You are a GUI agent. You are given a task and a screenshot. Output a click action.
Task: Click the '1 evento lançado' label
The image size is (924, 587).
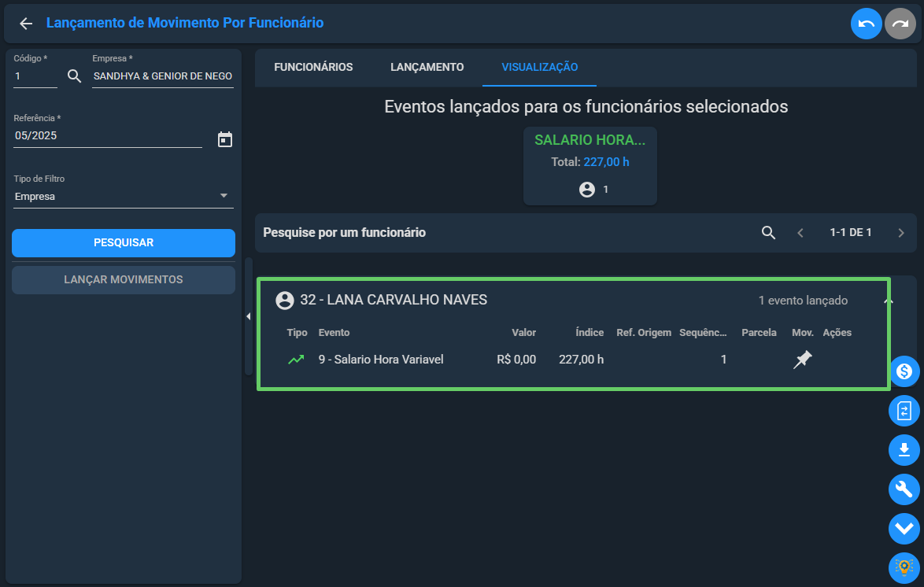[803, 301]
